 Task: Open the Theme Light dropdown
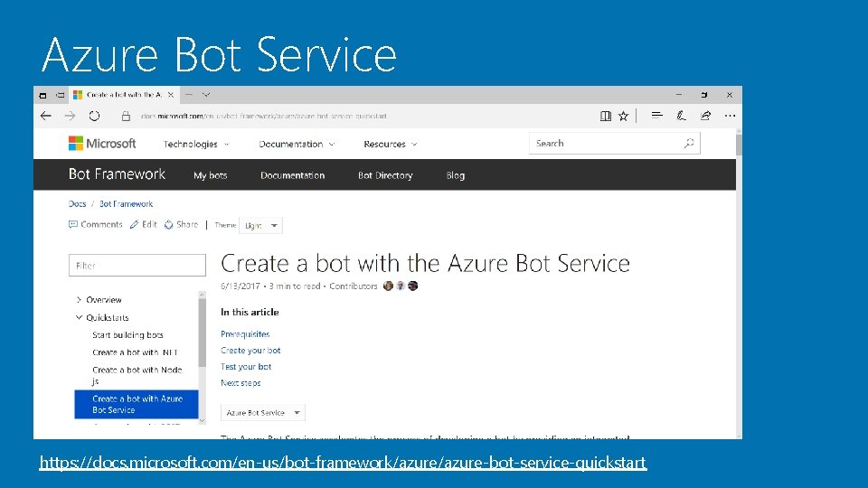pyautogui.click(x=260, y=225)
